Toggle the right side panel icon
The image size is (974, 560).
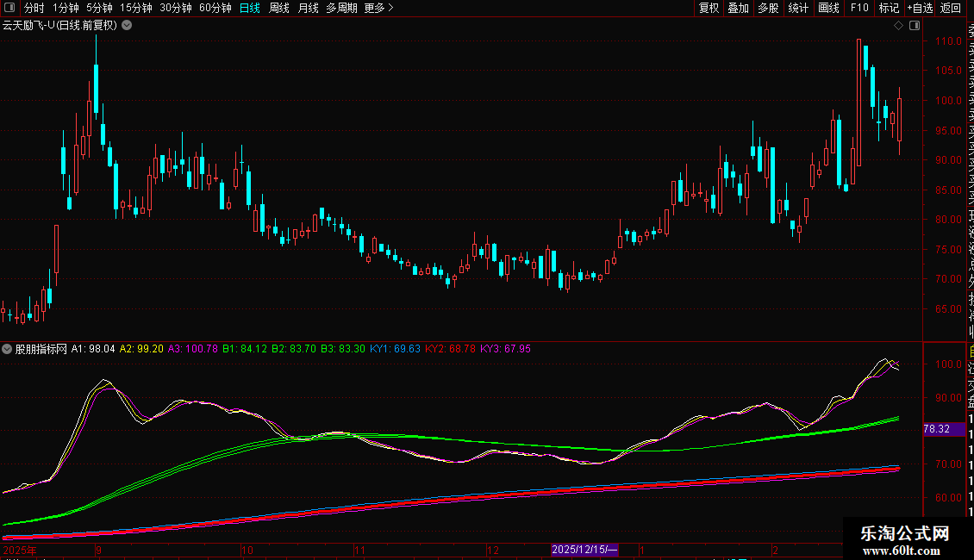(915, 26)
